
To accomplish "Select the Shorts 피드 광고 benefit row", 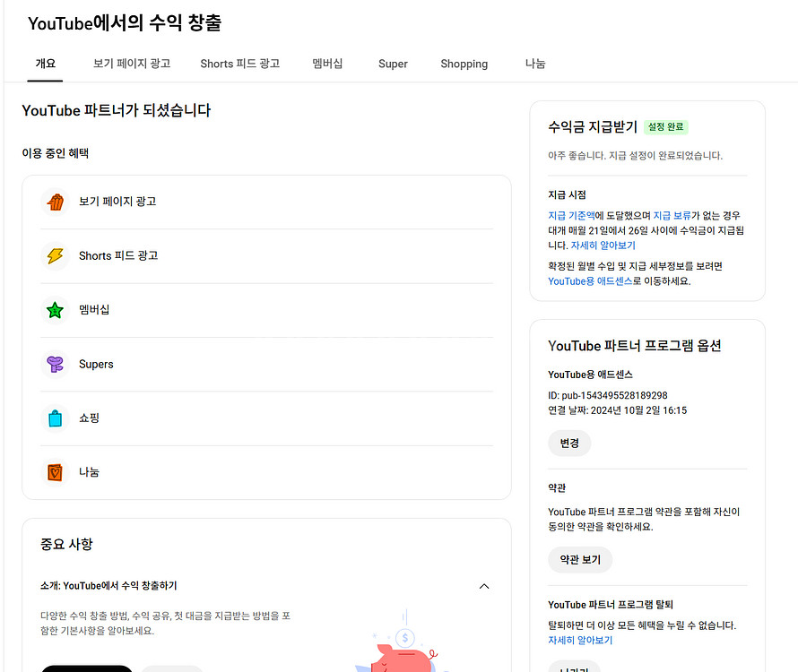I will pos(266,256).
